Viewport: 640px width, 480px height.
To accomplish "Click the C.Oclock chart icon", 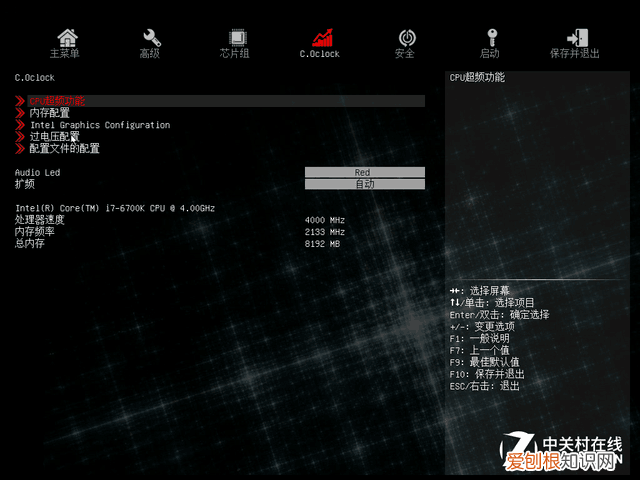I will pos(321,38).
